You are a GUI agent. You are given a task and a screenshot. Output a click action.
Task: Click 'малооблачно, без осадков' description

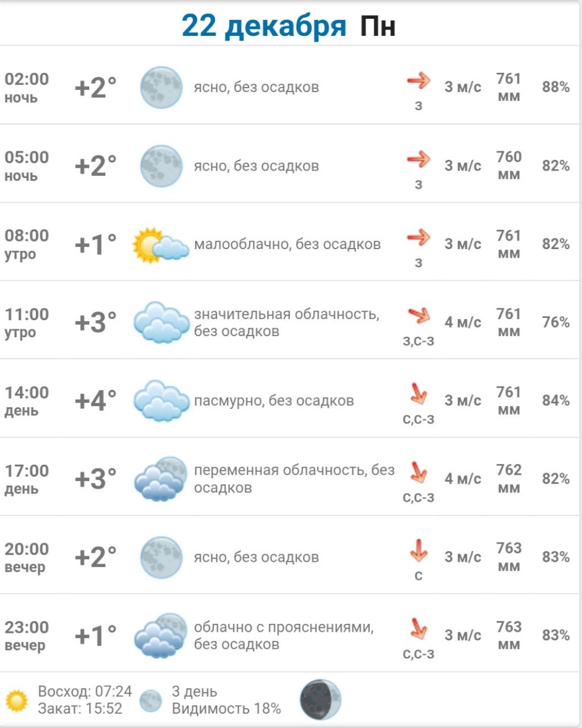pyautogui.click(x=288, y=245)
